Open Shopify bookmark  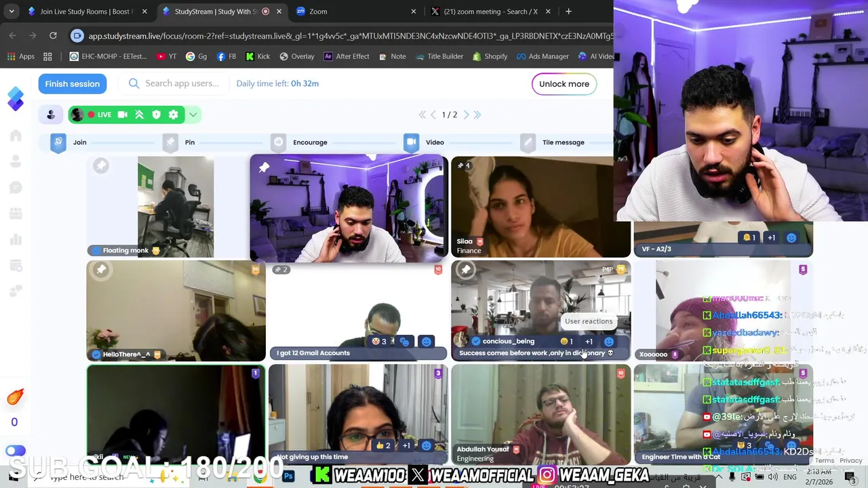click(490, 56)
